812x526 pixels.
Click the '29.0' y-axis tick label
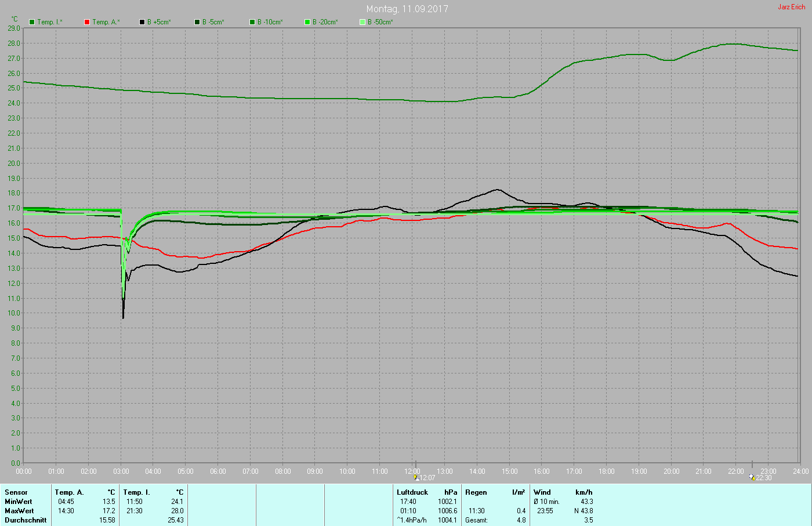tap(14, 28)
